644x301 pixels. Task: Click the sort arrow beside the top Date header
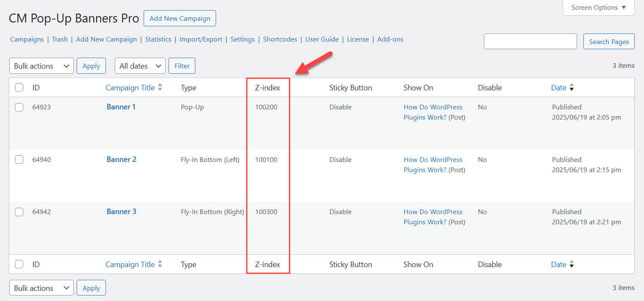tap(572, 88)
